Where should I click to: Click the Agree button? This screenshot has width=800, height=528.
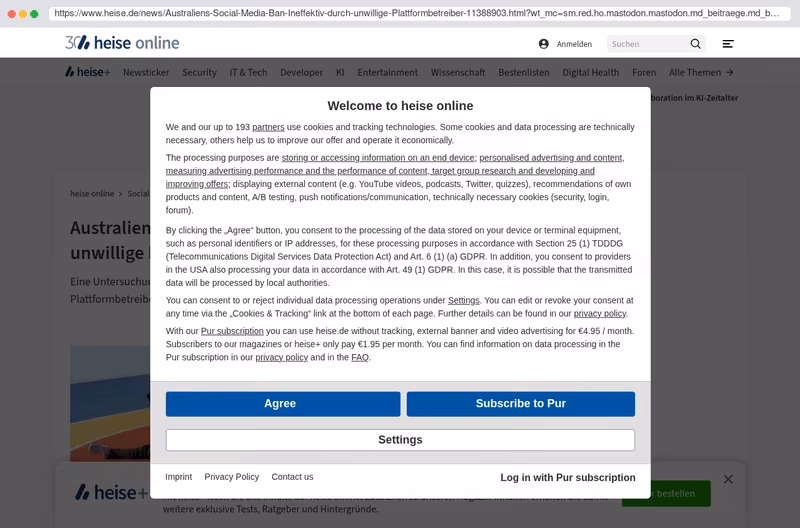click(x=283, y=404)
